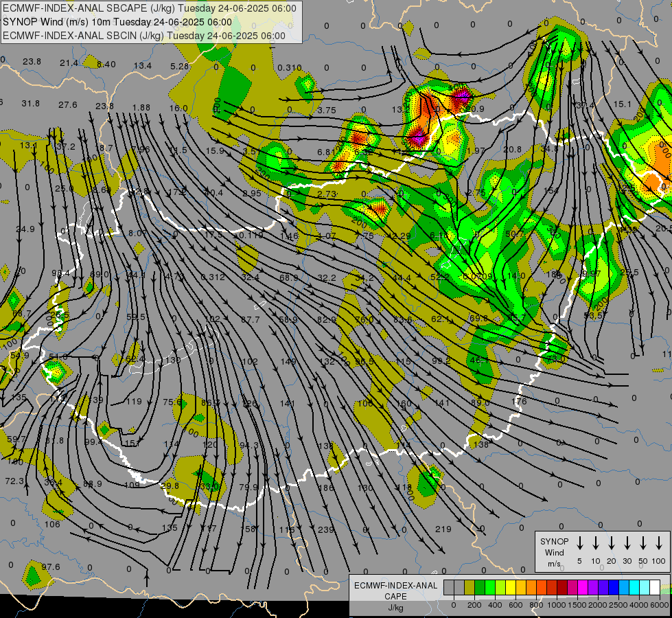The image size is (672, 618).
Task: Click the 200 tick label on CAPE scale
Action: (x=474, y=605)
